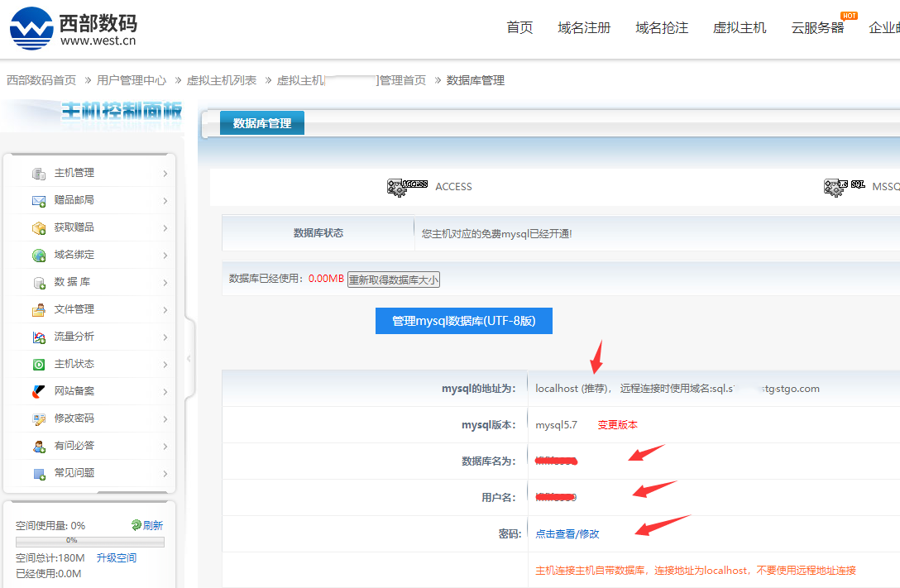Expand the 数据库 sidebar chevron
This screenshot has width=900, height=588.
(165, 283)
